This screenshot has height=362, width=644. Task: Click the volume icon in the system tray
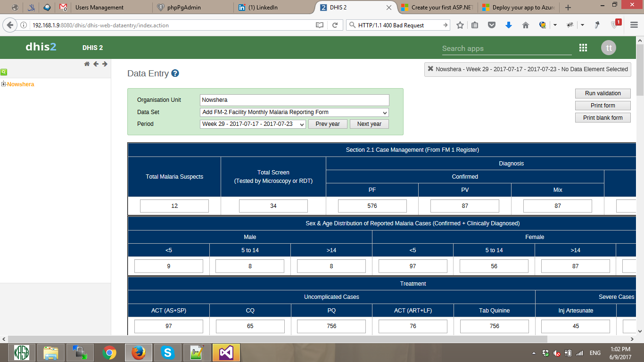[557, 353]
